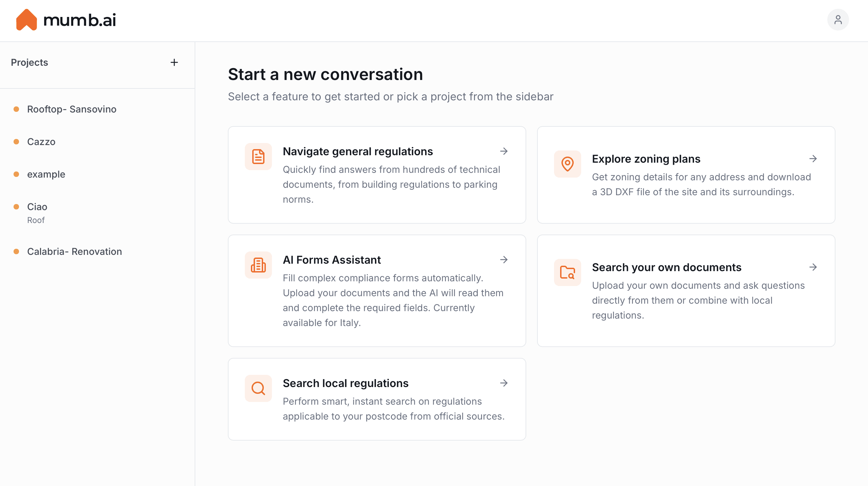Click arrow on AI Forms Assistant card
868x486 pixels.
[504, 260]
